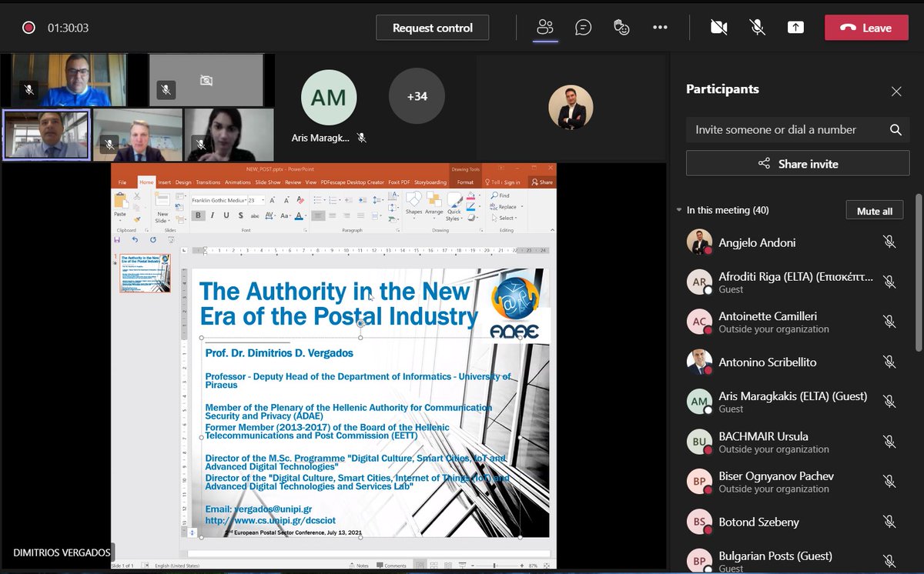This screenshot has width=924, height=574.
Task: Select slide 1 thumbnail in PowerPoint panel
Action: click(x=145, y=274)
